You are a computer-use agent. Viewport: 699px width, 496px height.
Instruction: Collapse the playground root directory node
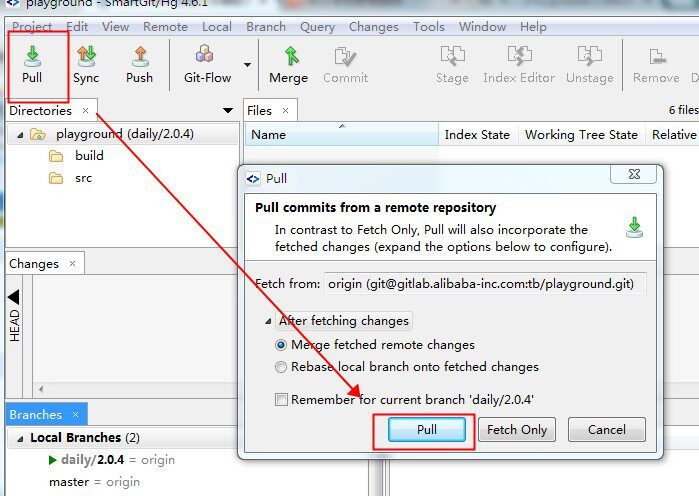tap(20, 134)
